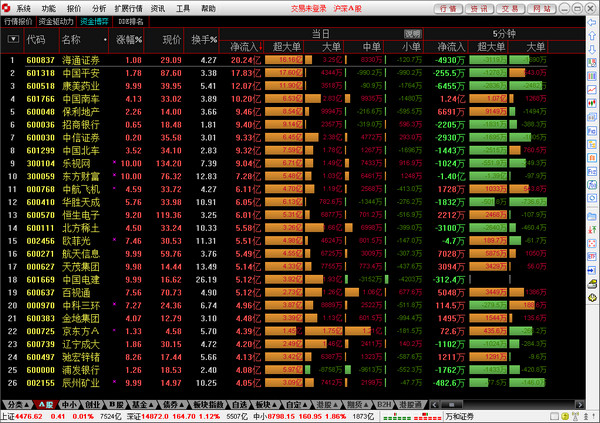Screen dimensions: 600x423
Task: Click the 交易 button at top right
Action: pyautogui.click(x=510, y=8)
